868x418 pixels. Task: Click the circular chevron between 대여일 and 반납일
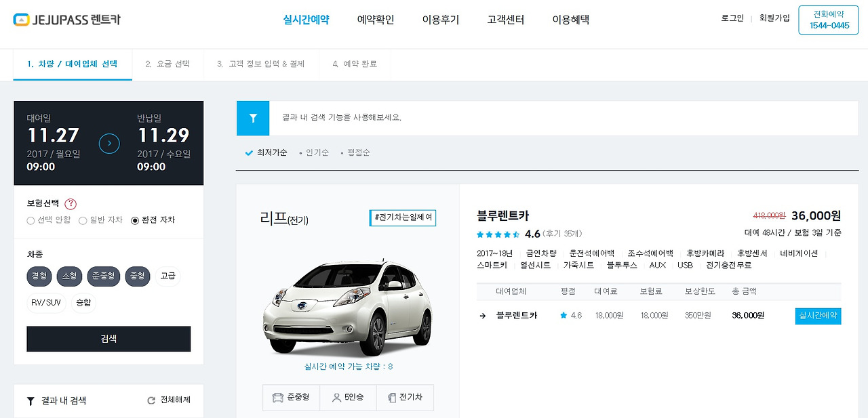coord(109,143)
